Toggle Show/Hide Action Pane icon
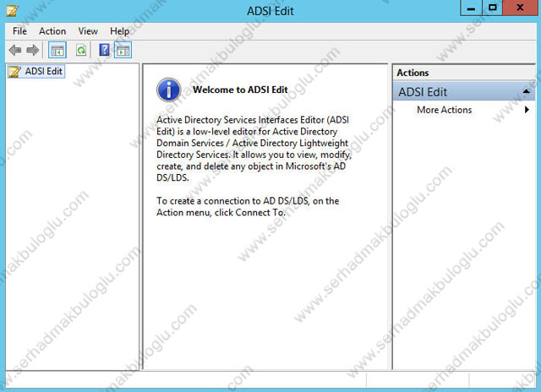This screenshot has height=392, width=541. point(123,51)
